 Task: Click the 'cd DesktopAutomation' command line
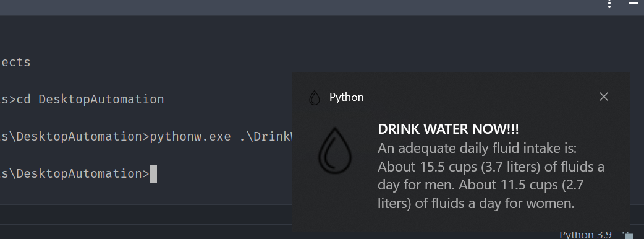point(82,99)
